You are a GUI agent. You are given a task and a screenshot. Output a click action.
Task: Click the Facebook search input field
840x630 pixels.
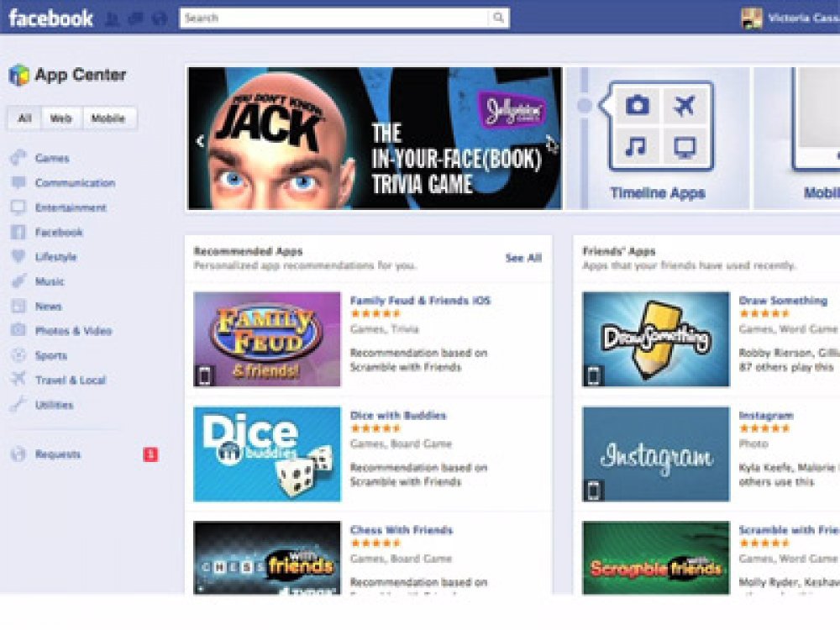click(x=333, y=18)
